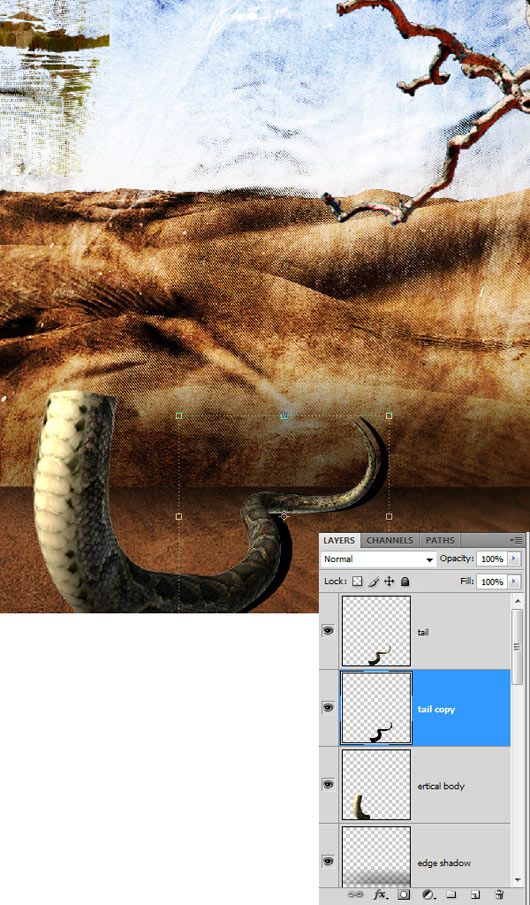530x905 pixels.
Task: Select the tail copy layer thumbnail
Action: (x=376, y=708)
